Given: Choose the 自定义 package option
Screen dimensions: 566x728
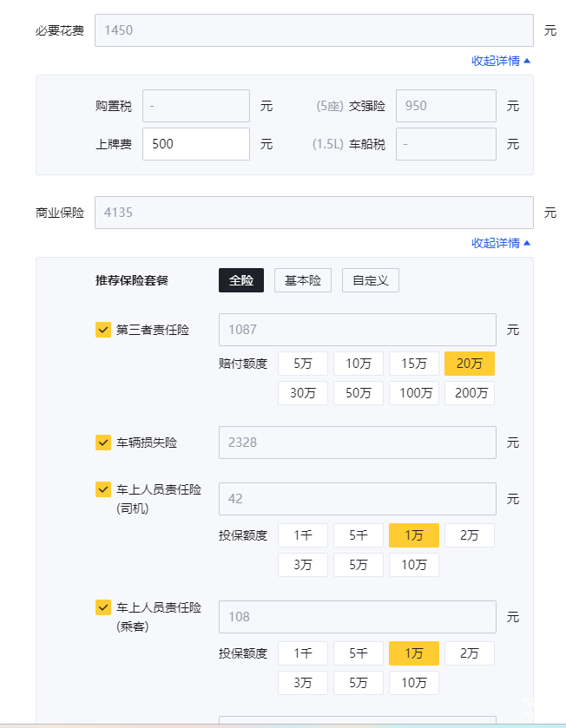Looking at the screenshot, I should coord(371,280).
